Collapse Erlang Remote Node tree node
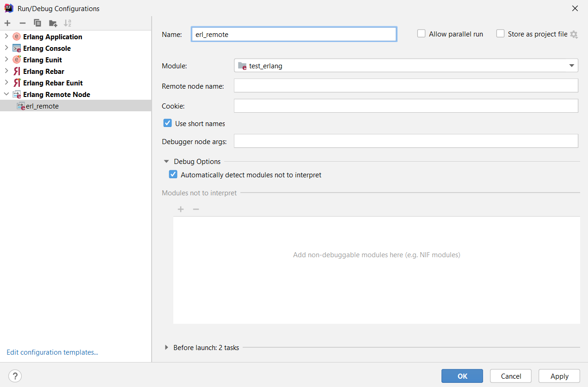 6,94
